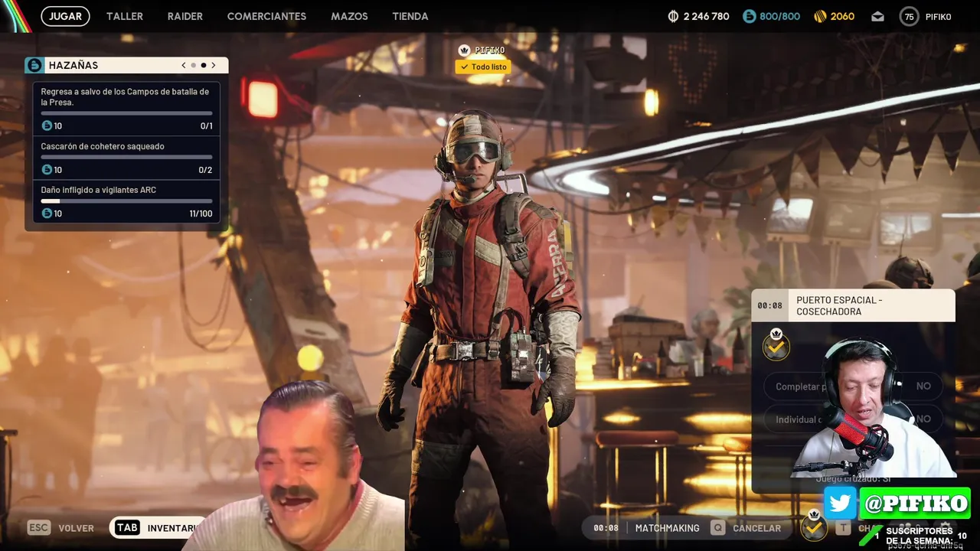Viewport: 980px width, 551px height.
Task: Open the RAIDER tab
Action: [185, 16]
